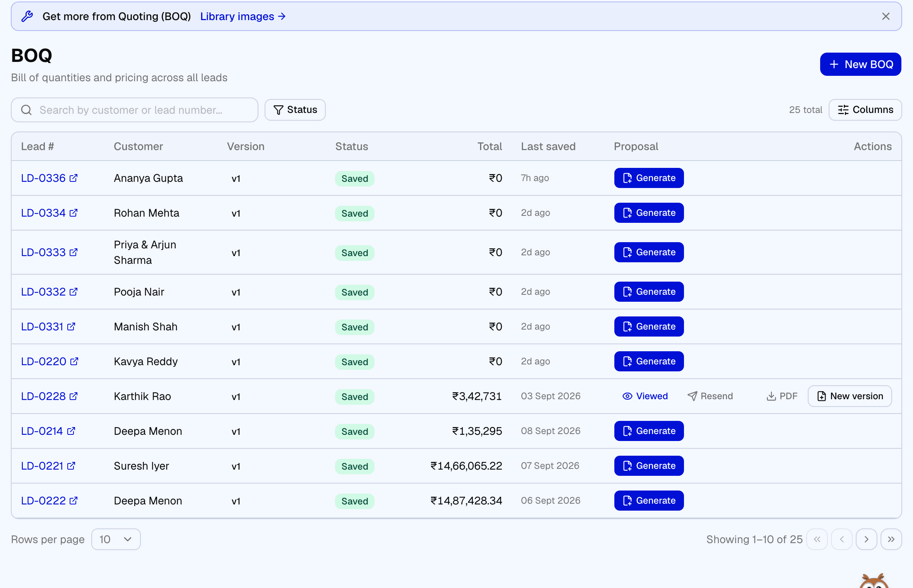Image resolution: width=913 pixels, height=588 pixels.
Task: Open the external link icon next to LD-0332
Action: click(x=74, y=292)
